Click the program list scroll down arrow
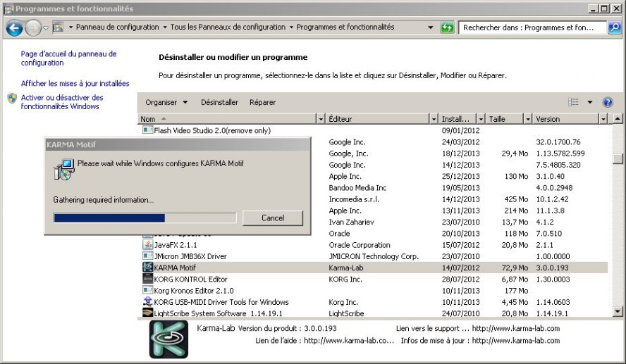 pos(618,311)
